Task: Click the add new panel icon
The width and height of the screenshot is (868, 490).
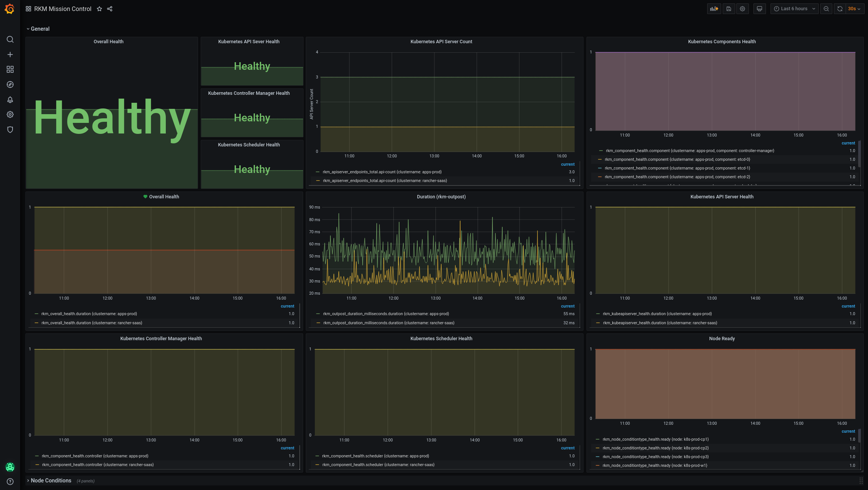Action: pyautogui.click(x=714, y=9)
